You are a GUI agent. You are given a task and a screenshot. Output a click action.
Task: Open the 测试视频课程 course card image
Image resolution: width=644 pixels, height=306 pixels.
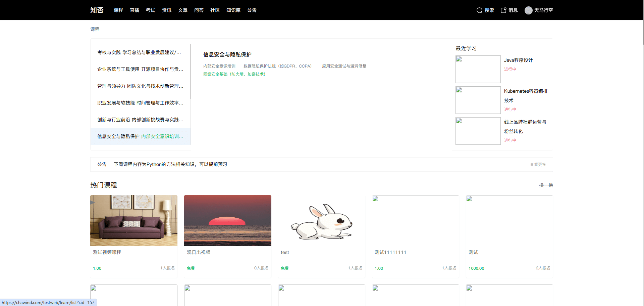[x=133, y=221]
